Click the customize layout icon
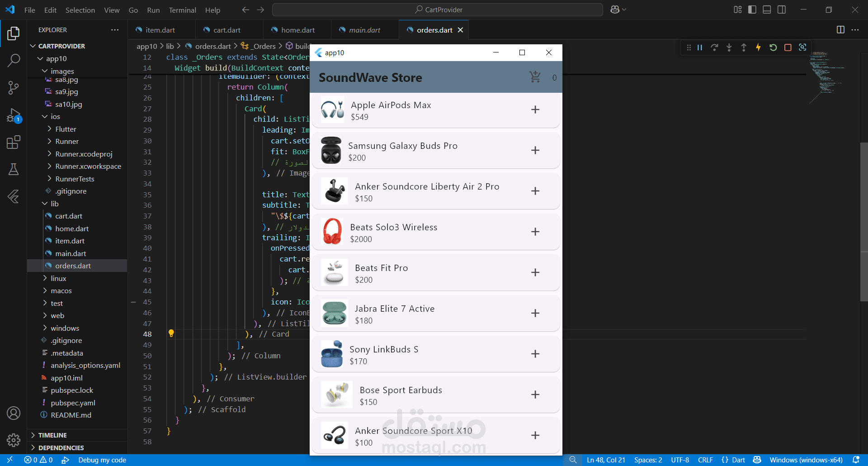Screen dimensions: 868x466 pos(738,10)
